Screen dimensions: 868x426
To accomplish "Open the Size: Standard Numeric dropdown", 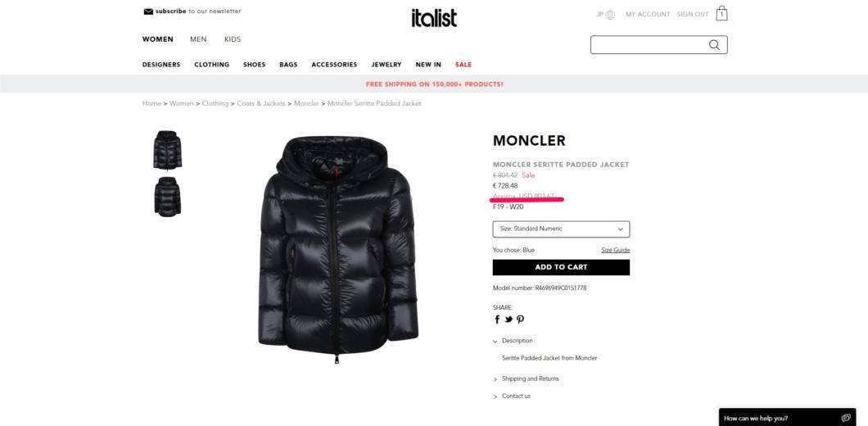I will pyautogui.click(x=561, y=229).
